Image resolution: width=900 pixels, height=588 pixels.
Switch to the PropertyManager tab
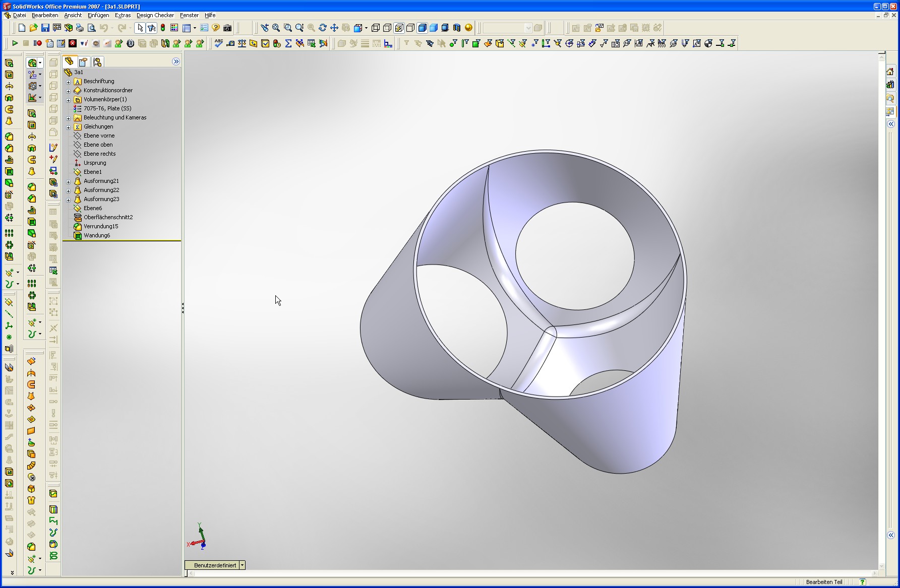(83, 61)
